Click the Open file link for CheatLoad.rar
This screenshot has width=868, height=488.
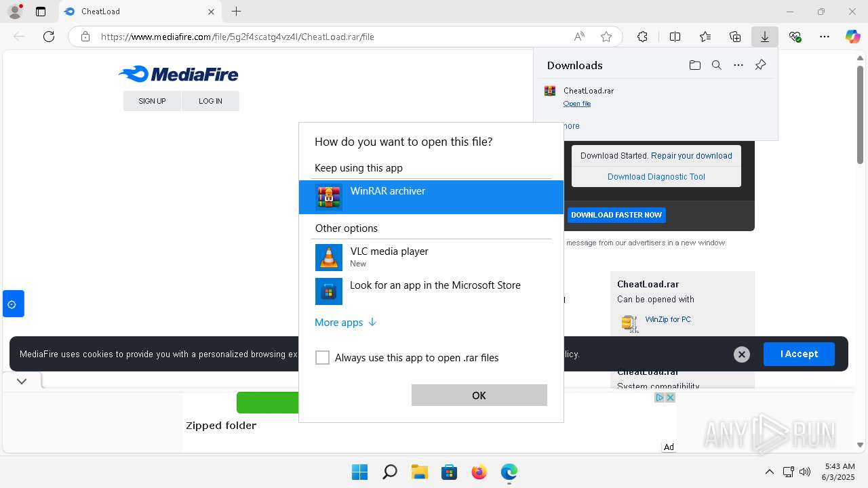pyautogui.click(x=577, y=104)
